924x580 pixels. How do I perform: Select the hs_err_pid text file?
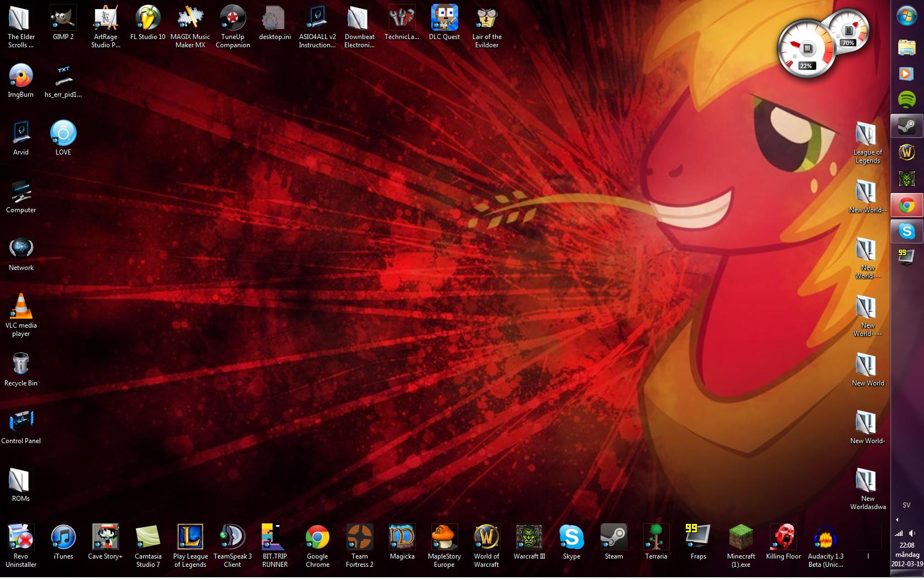coord(63,81)
